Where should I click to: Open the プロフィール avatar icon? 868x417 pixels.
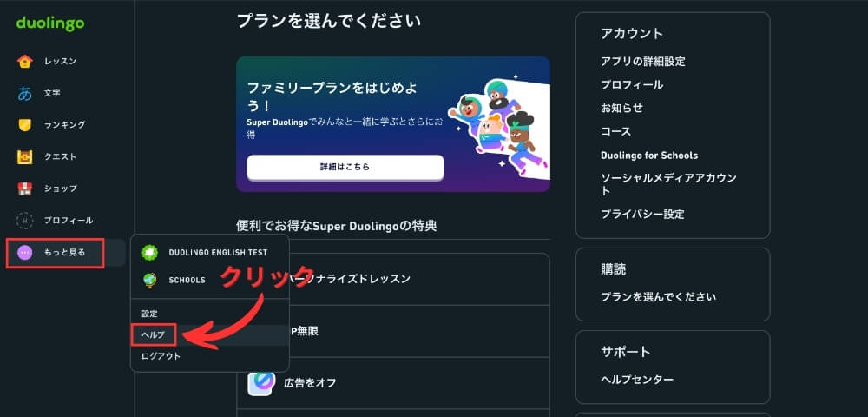(25, 221)
